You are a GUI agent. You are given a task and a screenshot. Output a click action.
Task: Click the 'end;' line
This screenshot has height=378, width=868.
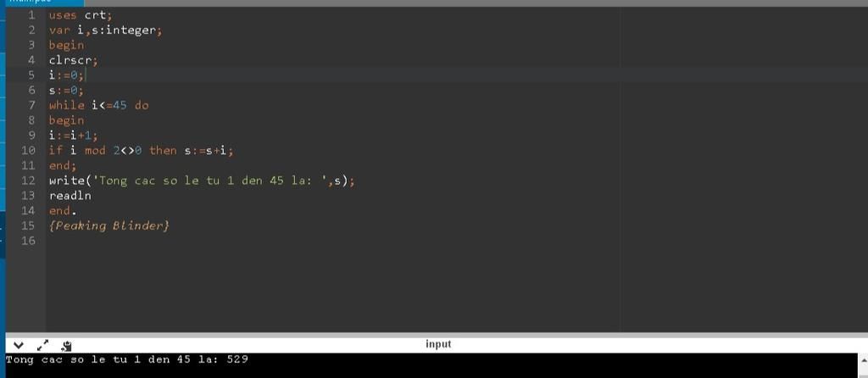click(63, 165)
